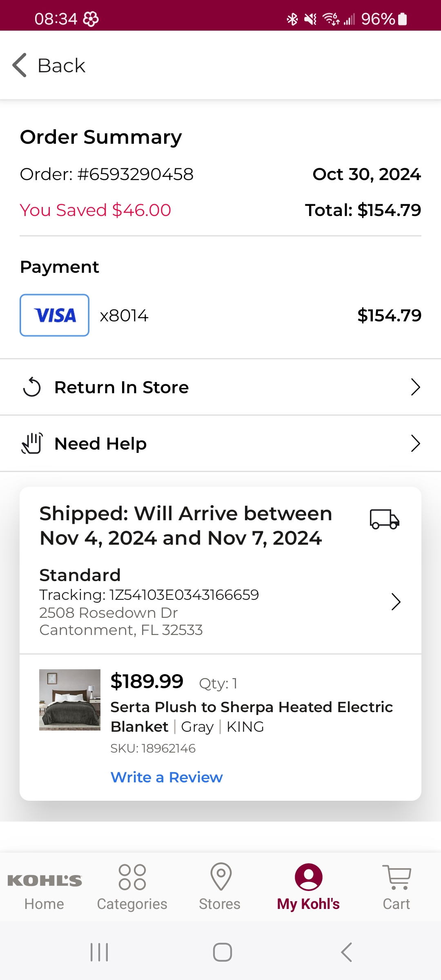441x980 pixels.
Task: Tap Android recent apps button
Action: tap(99, 952)
